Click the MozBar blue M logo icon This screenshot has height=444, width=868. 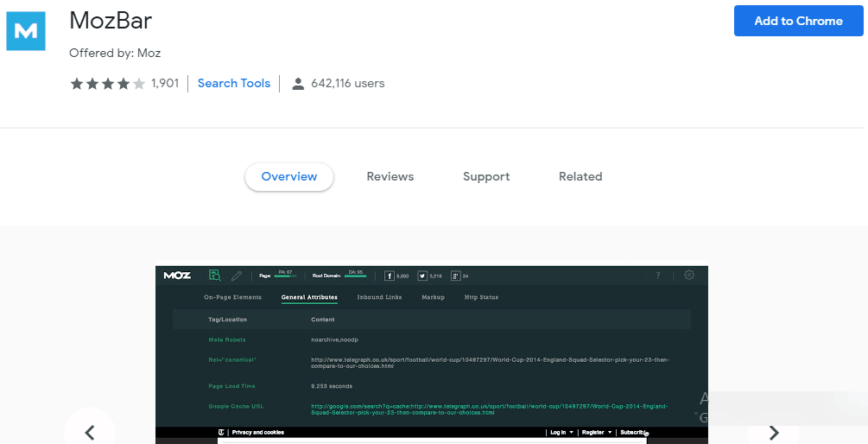(25, 31)
